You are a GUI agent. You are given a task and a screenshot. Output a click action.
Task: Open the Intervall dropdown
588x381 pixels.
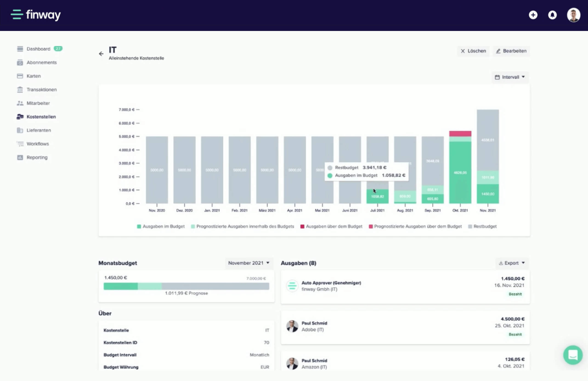510,77
